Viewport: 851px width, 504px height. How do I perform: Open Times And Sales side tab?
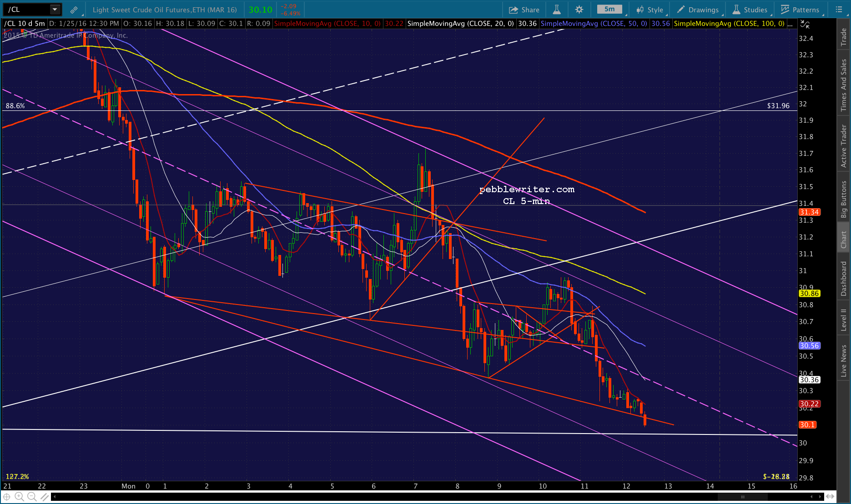(x=844, y=85)
